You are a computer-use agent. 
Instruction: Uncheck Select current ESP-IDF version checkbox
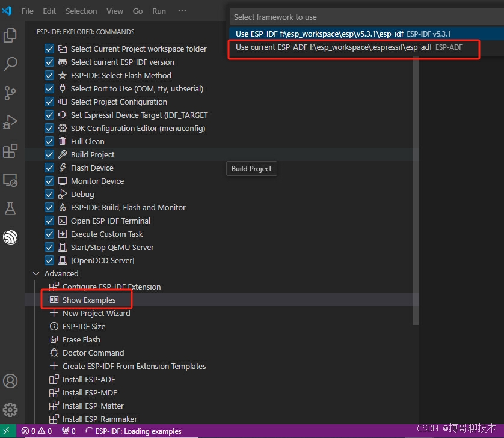click(x=49, y=62)
